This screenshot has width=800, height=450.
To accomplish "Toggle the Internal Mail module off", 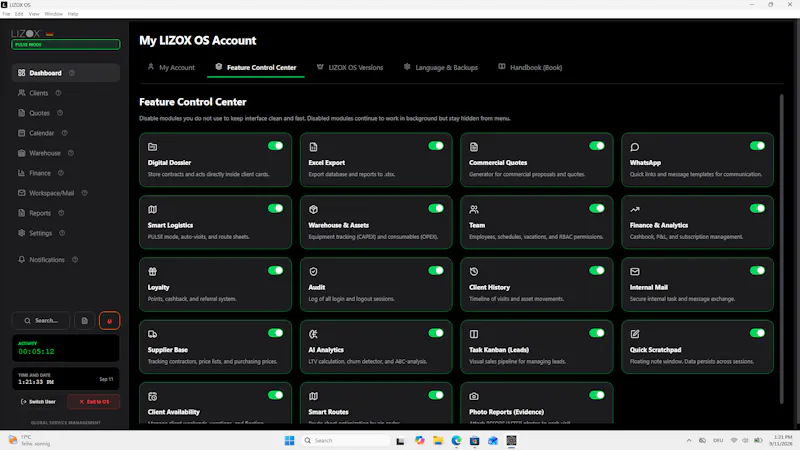I will pyautogui.click(x=758, y=270).
